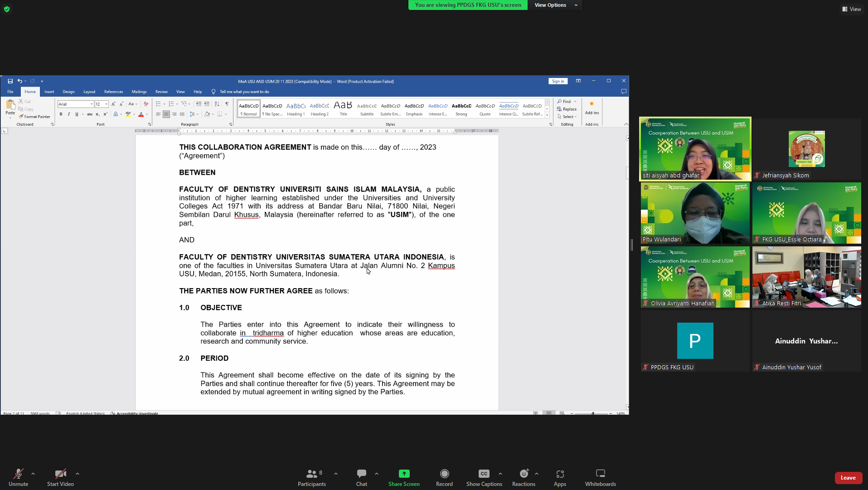Apply yellow text highlight color
The width and height of the screenshot is (868, 490).
(x=128, y=114)
